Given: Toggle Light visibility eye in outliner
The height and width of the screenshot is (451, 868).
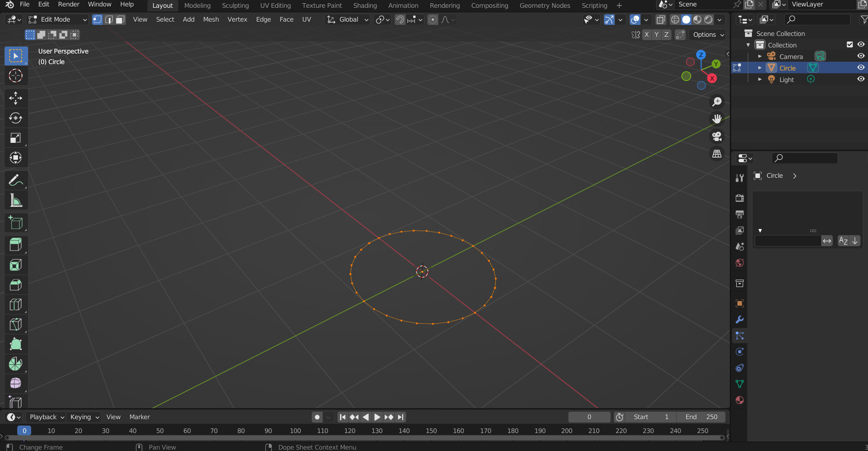Looking at the screenshot, I should pos(861,79).
